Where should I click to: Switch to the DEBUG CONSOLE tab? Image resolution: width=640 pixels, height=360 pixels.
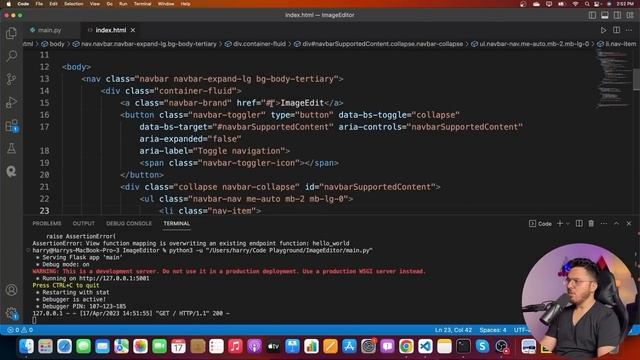(129, 224)
